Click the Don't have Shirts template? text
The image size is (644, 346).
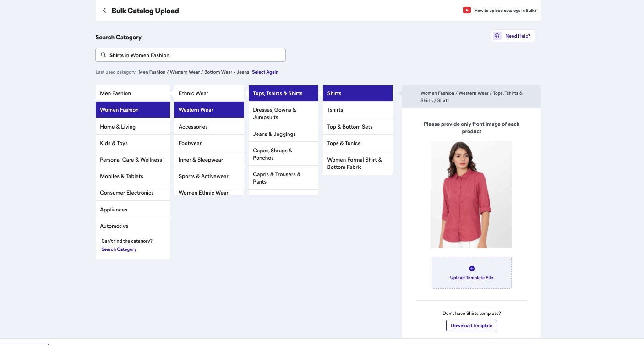point(472,314)
